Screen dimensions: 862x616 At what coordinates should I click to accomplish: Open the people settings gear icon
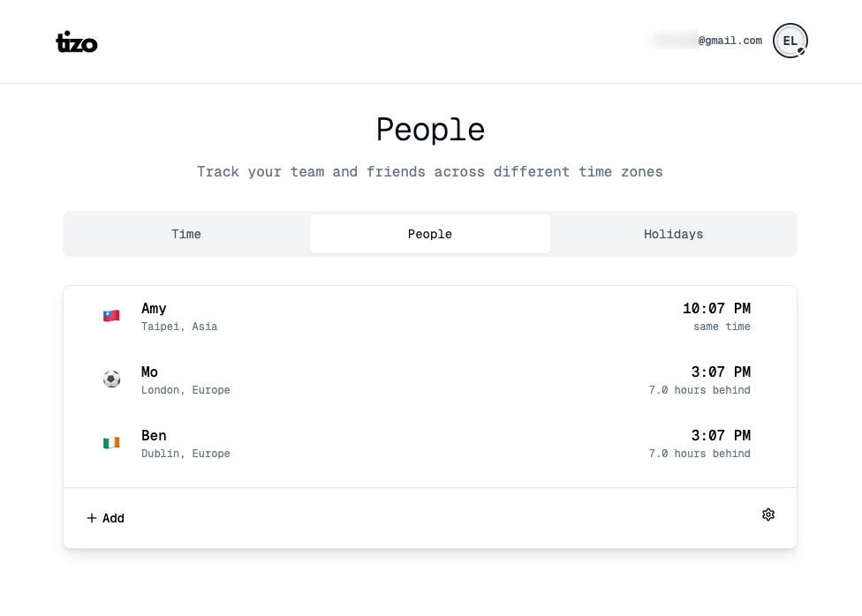768,515
